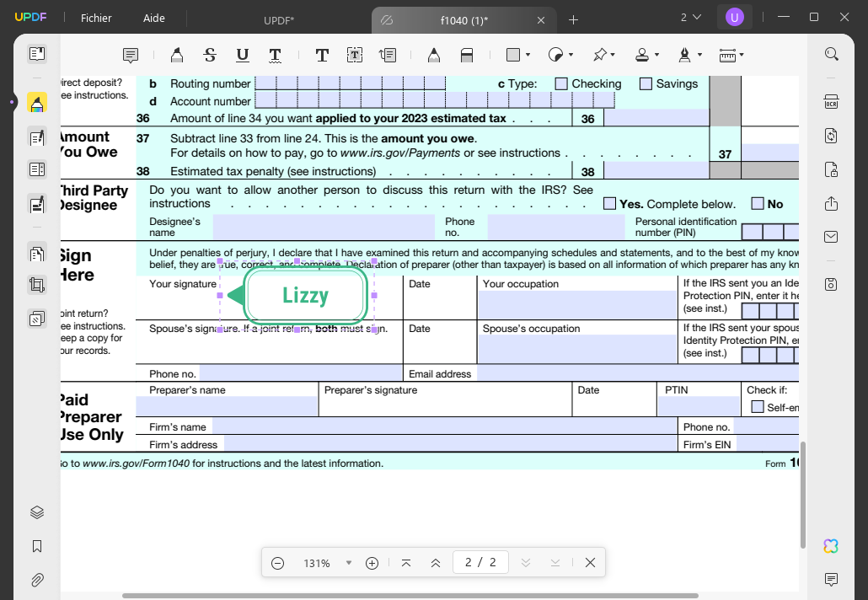This screenshot has height=600, width=868.
Task: Open the Protect PDF lock tool
Action: pos(831,169)
